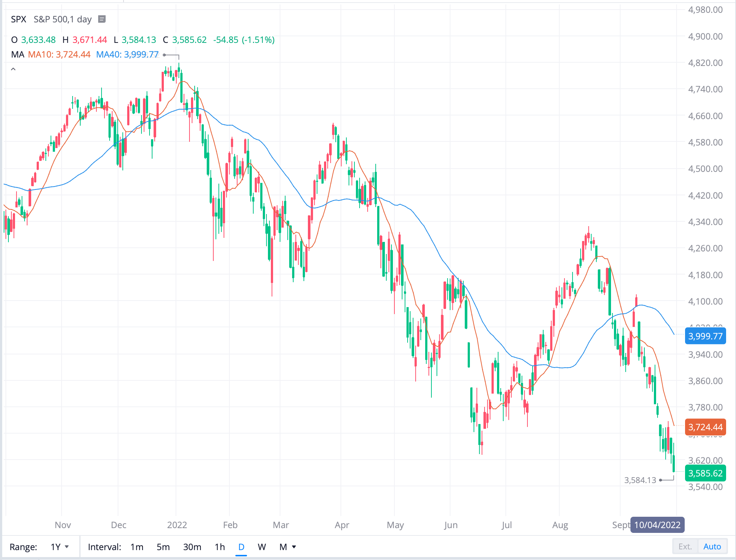Enable extended hours via 'Ext.' toggle

point(685,546)
